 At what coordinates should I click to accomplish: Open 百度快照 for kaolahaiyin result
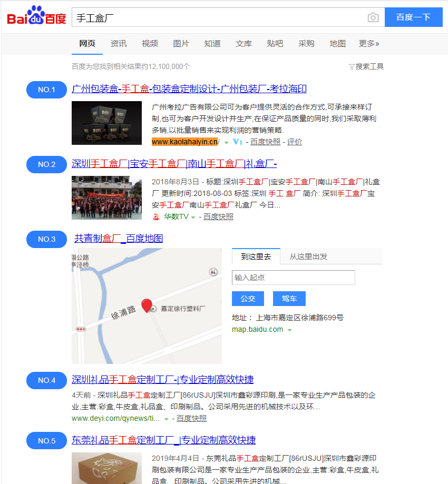(265, 142)
